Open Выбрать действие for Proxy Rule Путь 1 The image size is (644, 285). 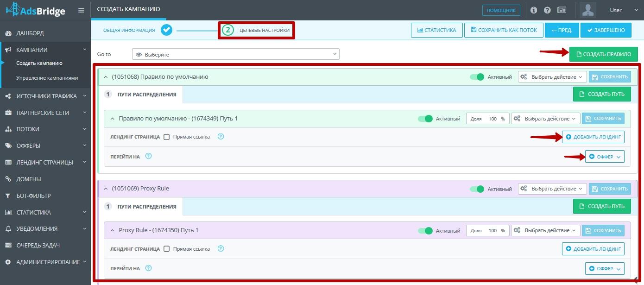[545, 230]
